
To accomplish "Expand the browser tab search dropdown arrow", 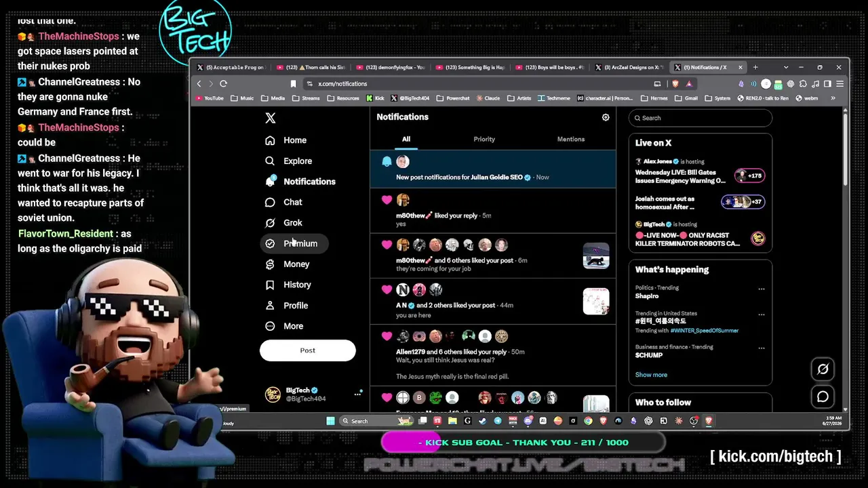I will coord(786,67).
